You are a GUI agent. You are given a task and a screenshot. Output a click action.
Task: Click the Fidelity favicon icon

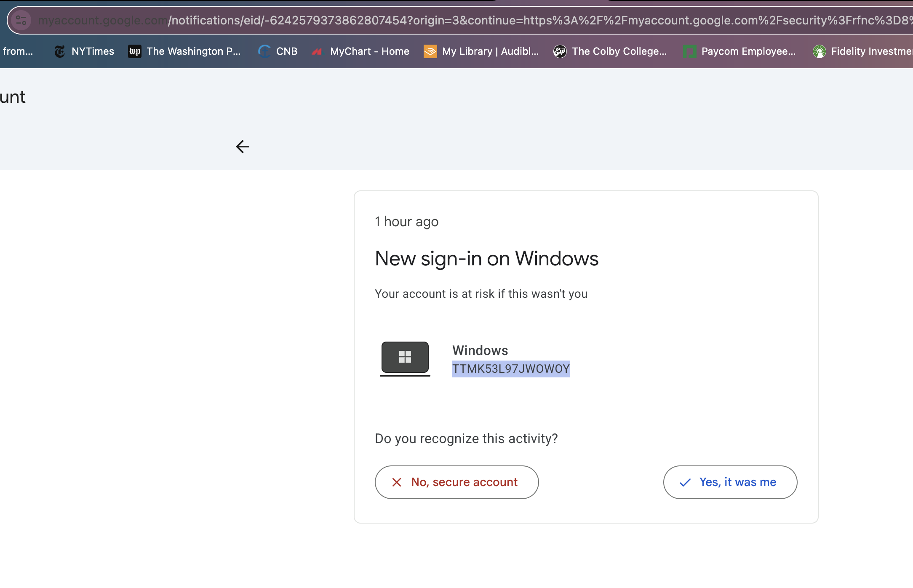819,51
